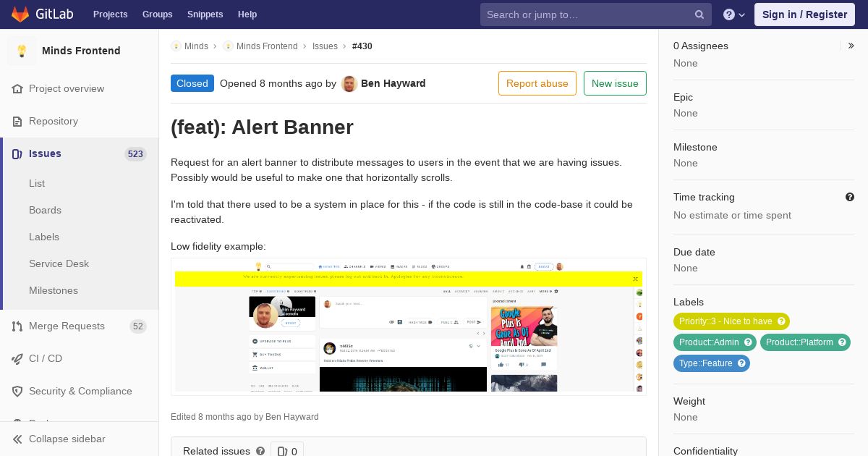Click the Merge Requests 52 count badge
868x456 pixels.
pos(138,326)
